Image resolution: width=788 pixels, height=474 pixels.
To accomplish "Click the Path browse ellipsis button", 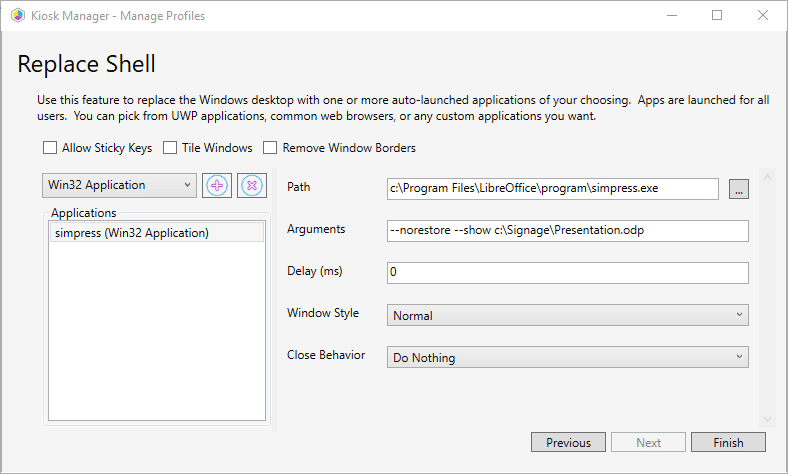I will [x=738, y=189].
